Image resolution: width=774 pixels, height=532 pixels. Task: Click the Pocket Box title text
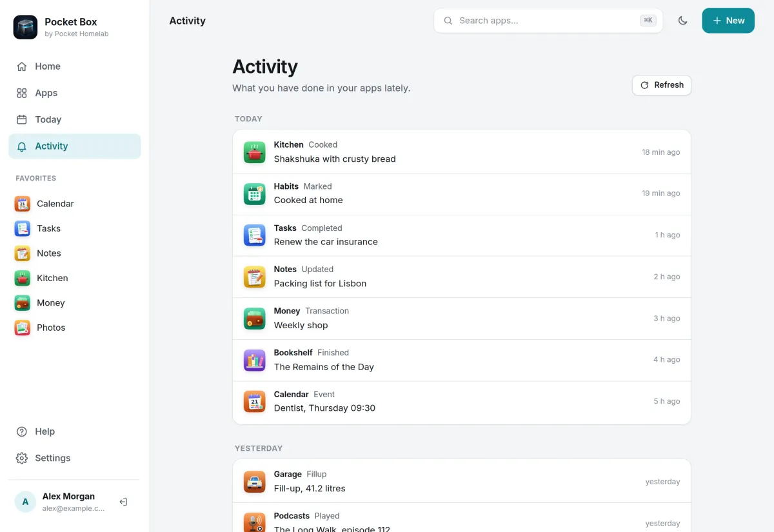(71, 22)
